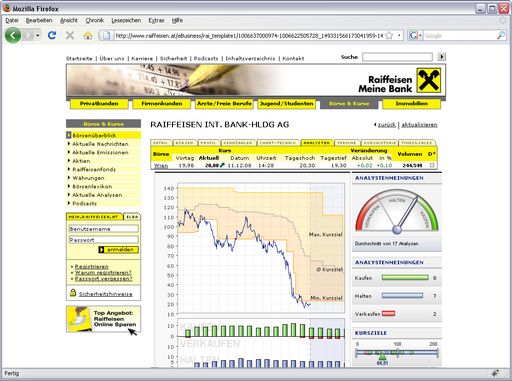The height and width of the screenshot is (381, 512).
Task: Open the Aktuelle Emissionen sidebar entry
Action: 100,152
